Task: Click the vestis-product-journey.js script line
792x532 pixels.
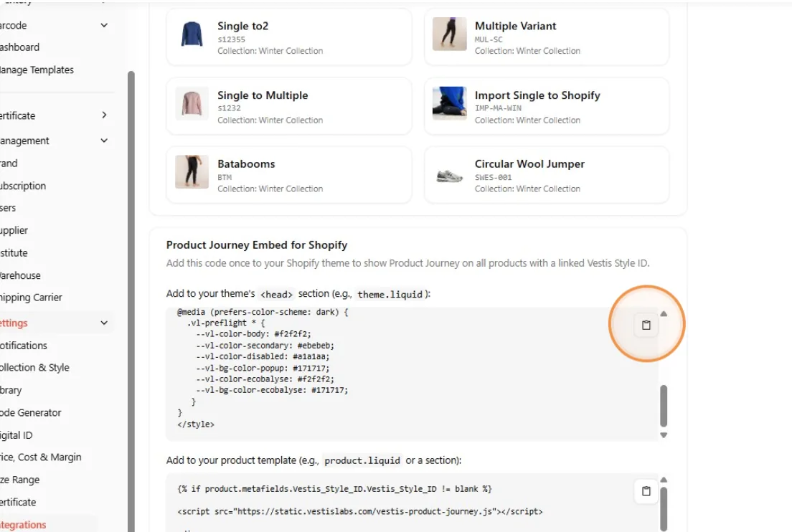Action: [x=360, y=511]
